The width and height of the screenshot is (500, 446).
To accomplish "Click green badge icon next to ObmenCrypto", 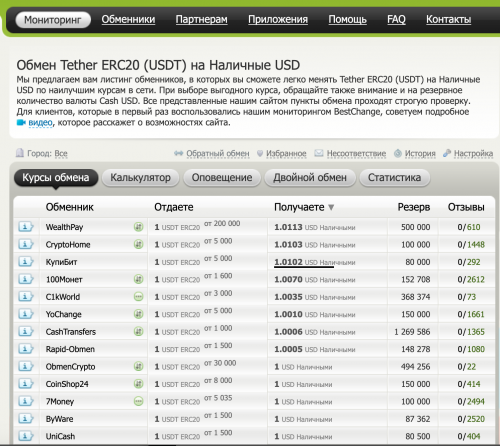I will 138,366.
